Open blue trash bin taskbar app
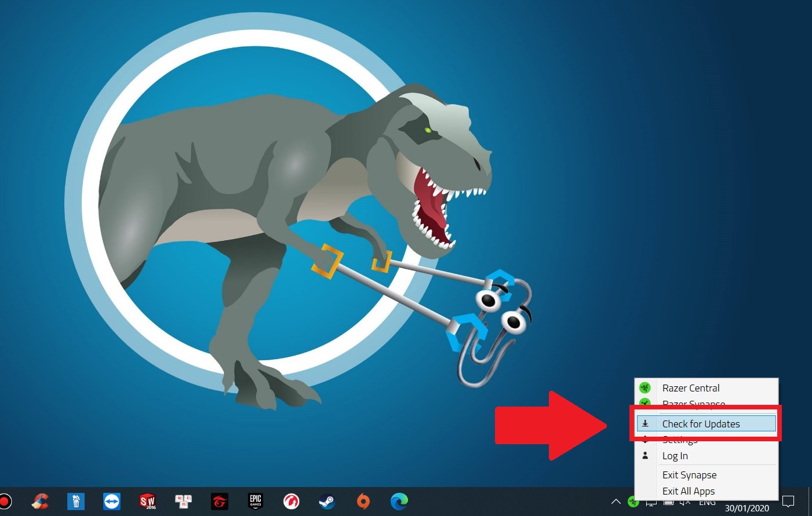 [x=76, y=501]
